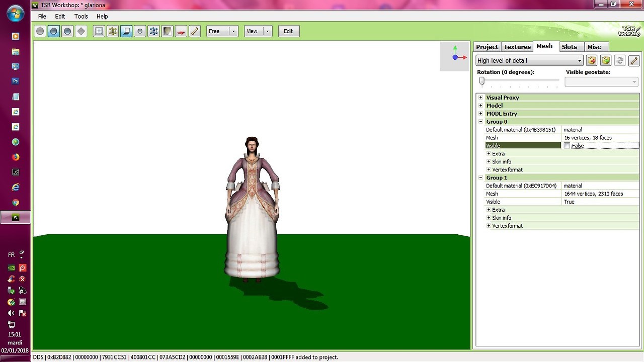
Task: Toggle the gray diamond shading button
Action: tap(81, 31)
